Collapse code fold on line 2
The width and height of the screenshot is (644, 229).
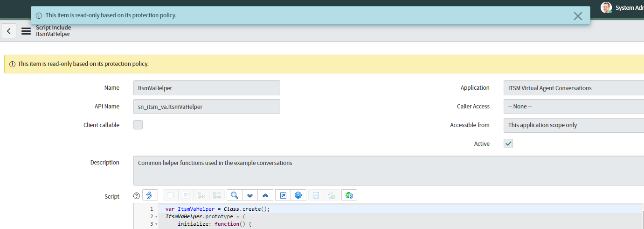pos(157,217)
